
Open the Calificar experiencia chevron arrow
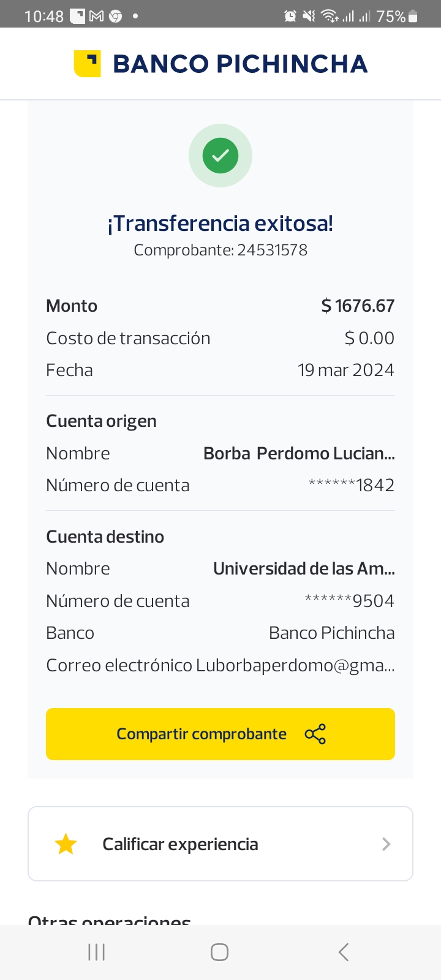[386, 844]
